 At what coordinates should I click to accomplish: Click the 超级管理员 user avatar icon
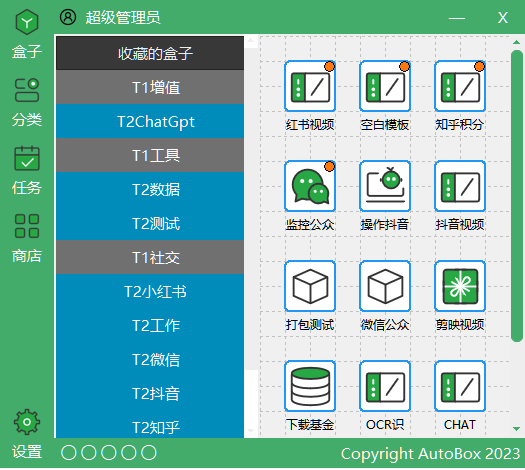tap(68, 17)
